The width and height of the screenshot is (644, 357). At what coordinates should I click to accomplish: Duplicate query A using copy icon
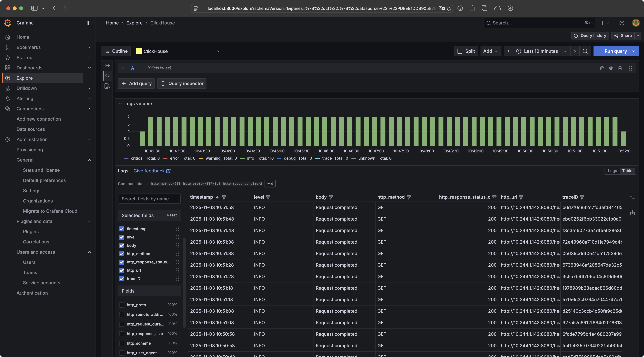coord(602,68)
